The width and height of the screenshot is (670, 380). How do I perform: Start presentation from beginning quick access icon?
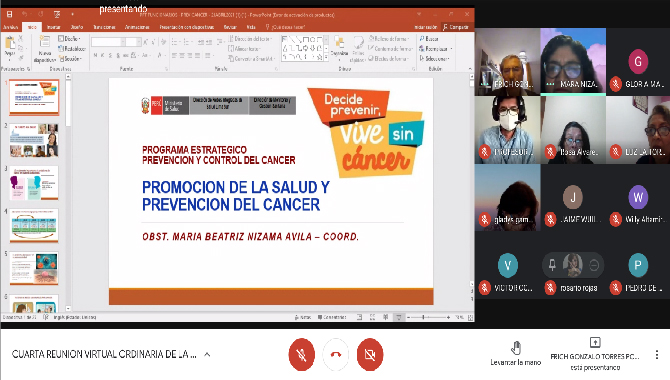(x=56, y=14)
